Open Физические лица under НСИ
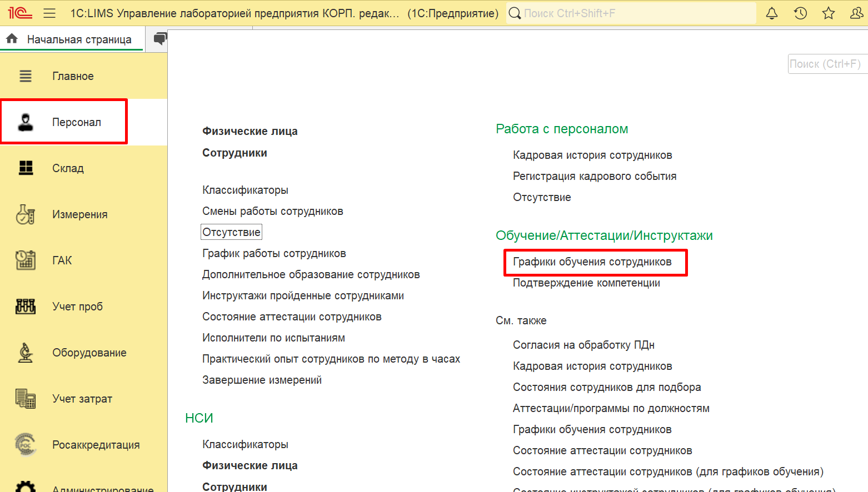This screenshot has height=492, width=868. click(250, 465)
